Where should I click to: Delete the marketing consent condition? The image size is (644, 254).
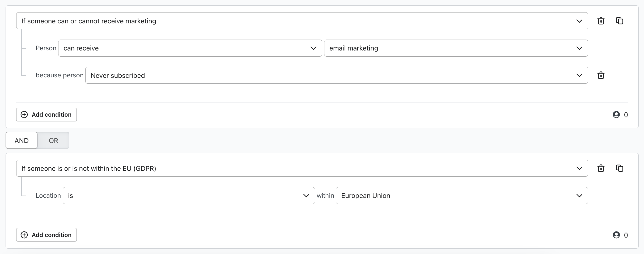(601, 21)
